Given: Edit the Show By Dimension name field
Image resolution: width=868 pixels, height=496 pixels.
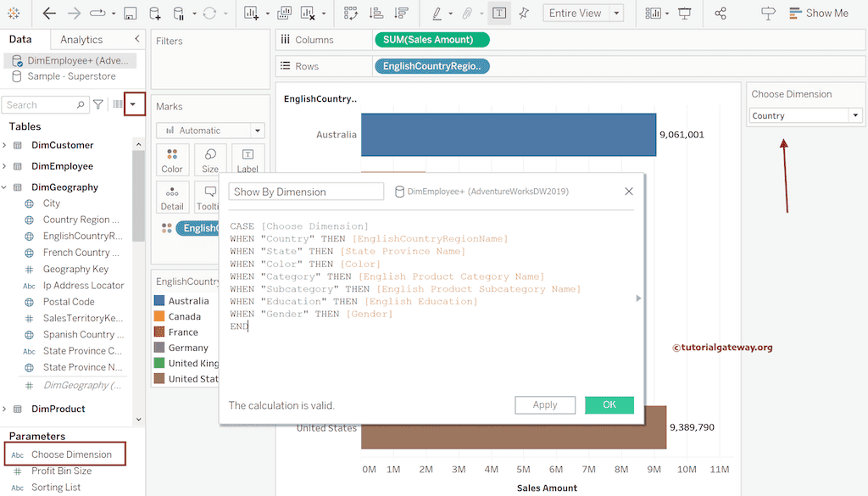Looking at the screenshot, I should [x=306, y=192].
